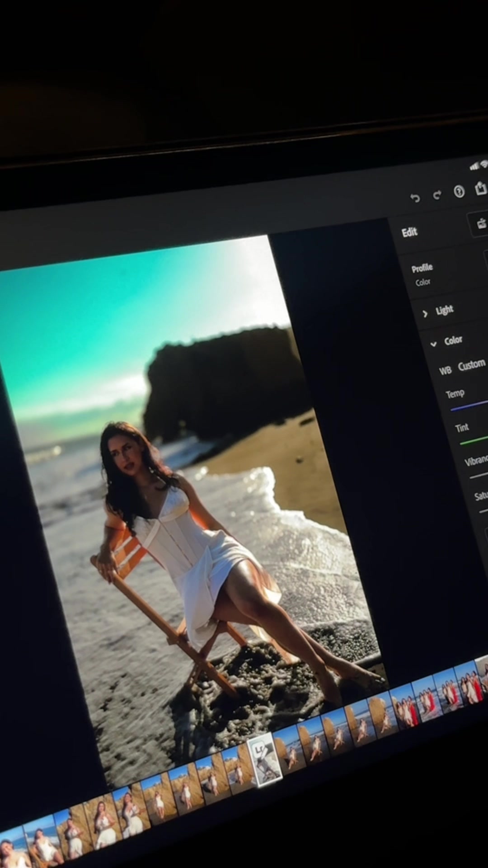The width and height of the screenshot is (488, 868).
Task: Redo the last undone edit
Action: (437, 195)
